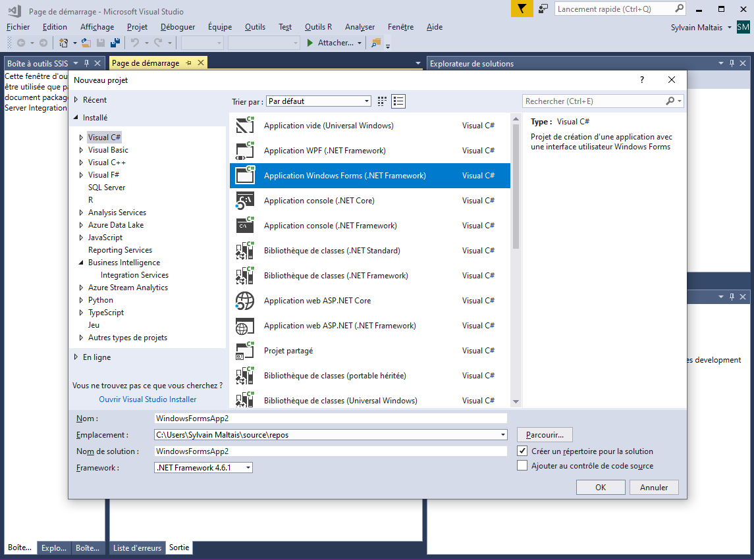Expand the Visual C++ tree node
Image resolution: width=754 pixels, height=560 pixels.
pos(82,162)
